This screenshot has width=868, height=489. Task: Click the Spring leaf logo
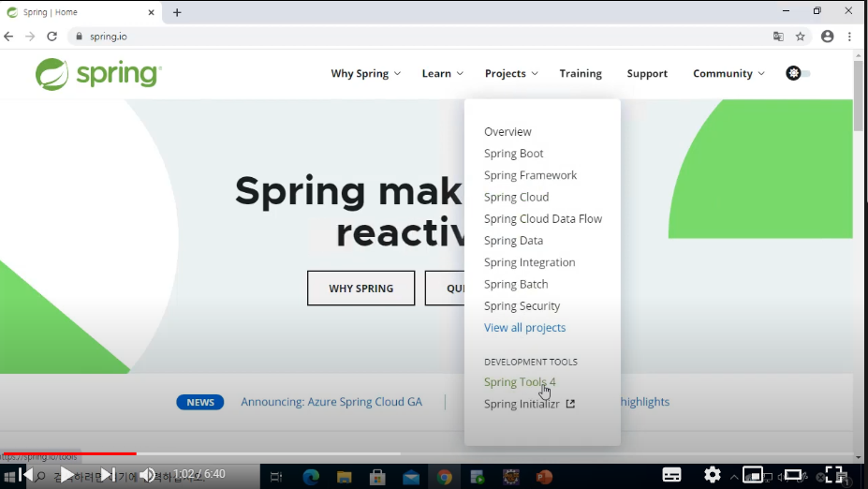(x=98, y=74)
